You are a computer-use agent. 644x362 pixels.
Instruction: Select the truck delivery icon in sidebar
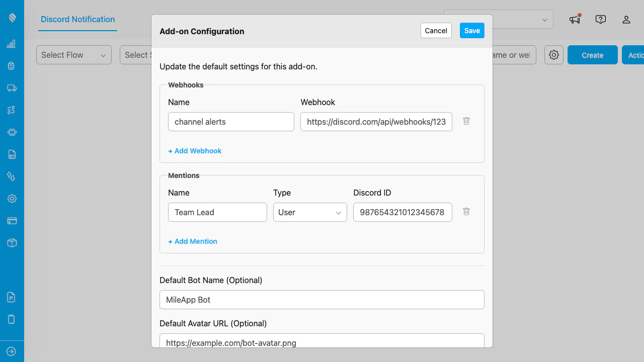[x=11, y=88]
